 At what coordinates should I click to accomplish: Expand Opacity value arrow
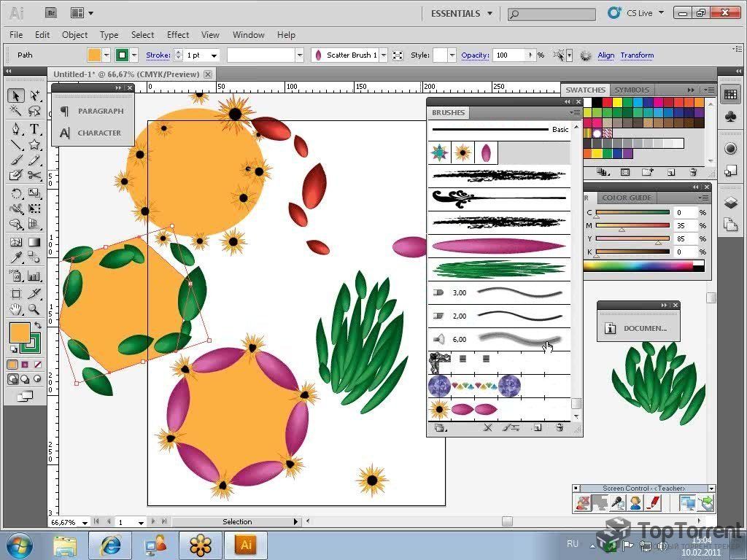[x=530, y=55]
